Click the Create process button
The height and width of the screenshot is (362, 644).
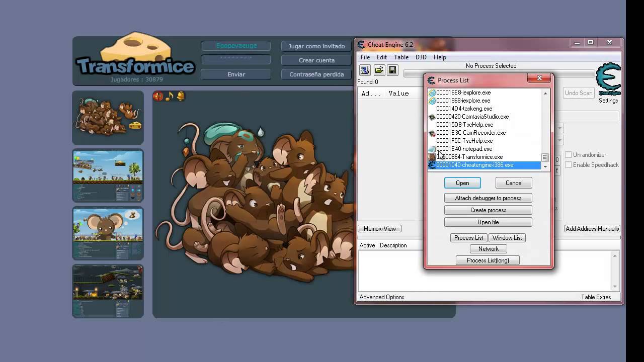(x=488, y=210)
